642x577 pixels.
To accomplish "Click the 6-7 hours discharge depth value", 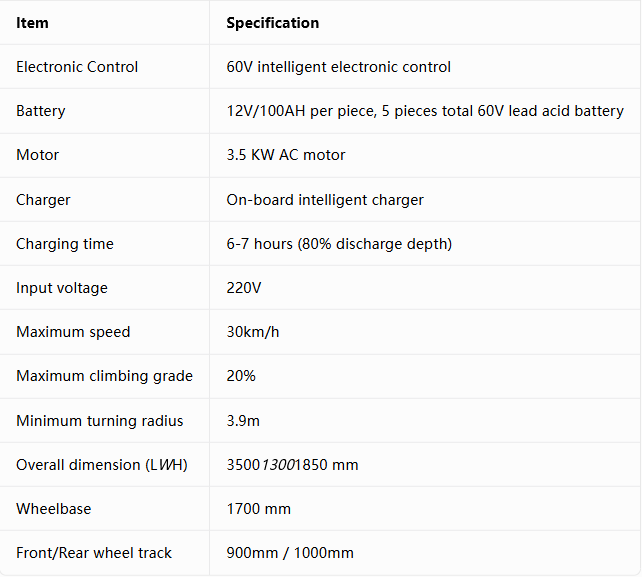I will pyautogui.click(x=339, y=244).
